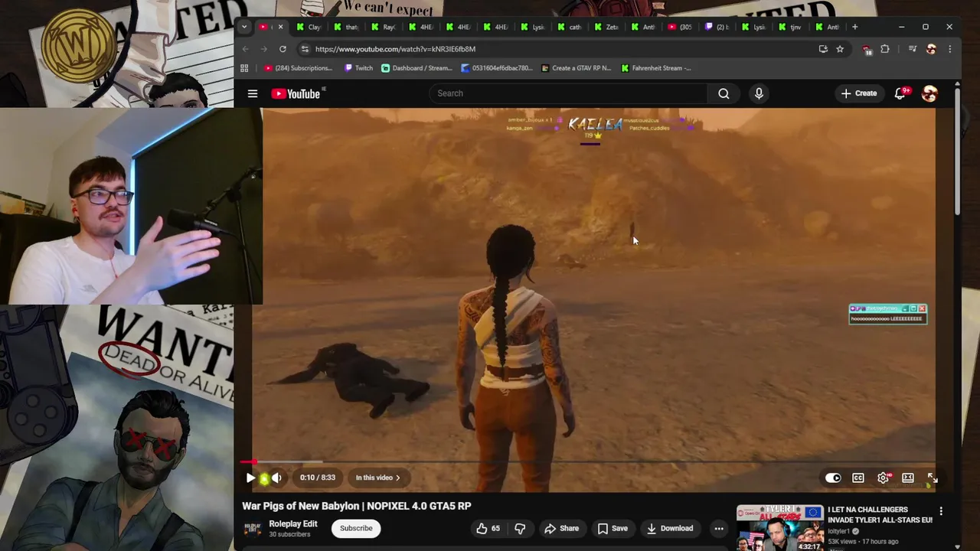This screenshot has height=551, width=980.
Task: Switch to the 'cath' tab
Action: coord(570,27)
